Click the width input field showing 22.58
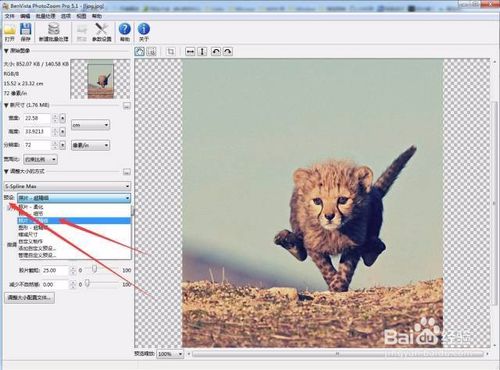The image size is (500, 370). [37, 118]
